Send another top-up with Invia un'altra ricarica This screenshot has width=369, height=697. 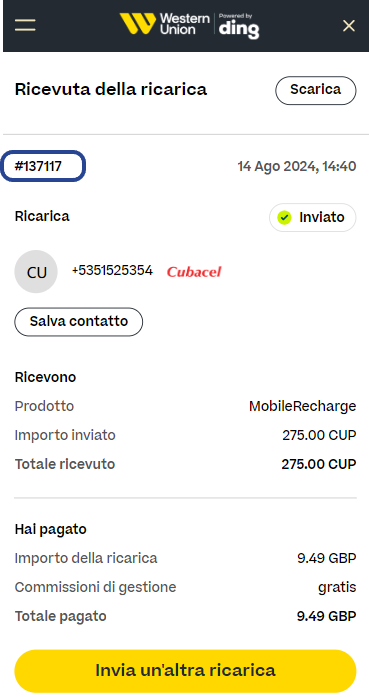point(185,671)
